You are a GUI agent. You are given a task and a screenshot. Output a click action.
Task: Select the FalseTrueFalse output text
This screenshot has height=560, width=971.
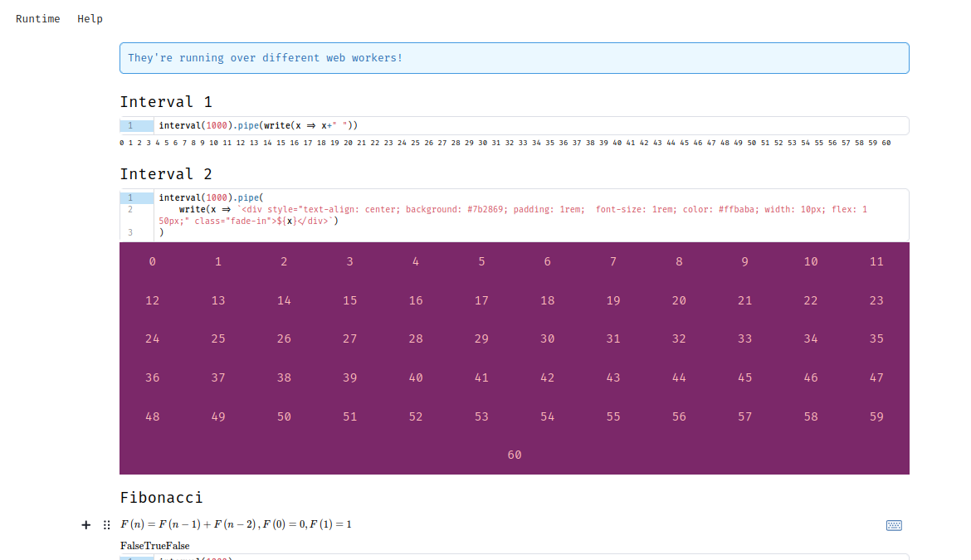pos(155,545)
